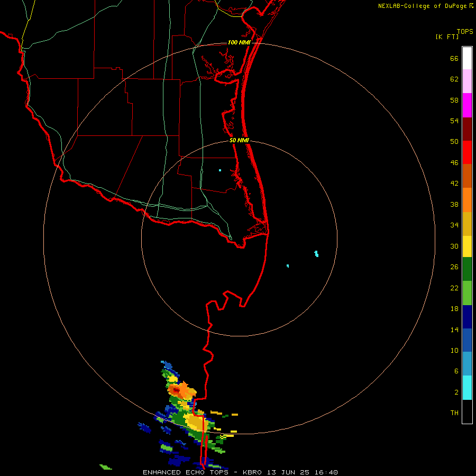This screenshot has height=476, width=476.
Task: Select the yellow legend swatch
Action: pos(467,247)
